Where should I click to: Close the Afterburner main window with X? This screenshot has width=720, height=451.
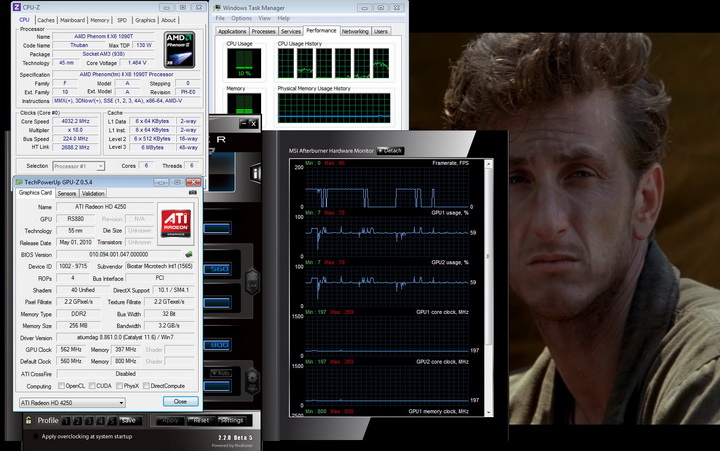pos(253,124)
